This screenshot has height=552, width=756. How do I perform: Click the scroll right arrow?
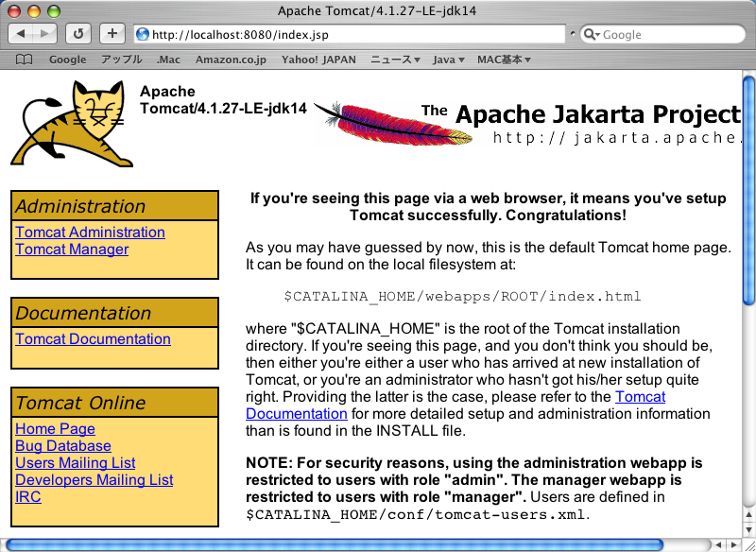point(733,545)
